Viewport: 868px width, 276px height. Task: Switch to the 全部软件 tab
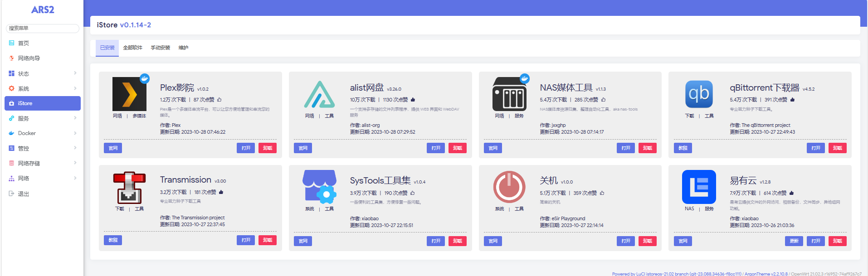pos(132,48)
